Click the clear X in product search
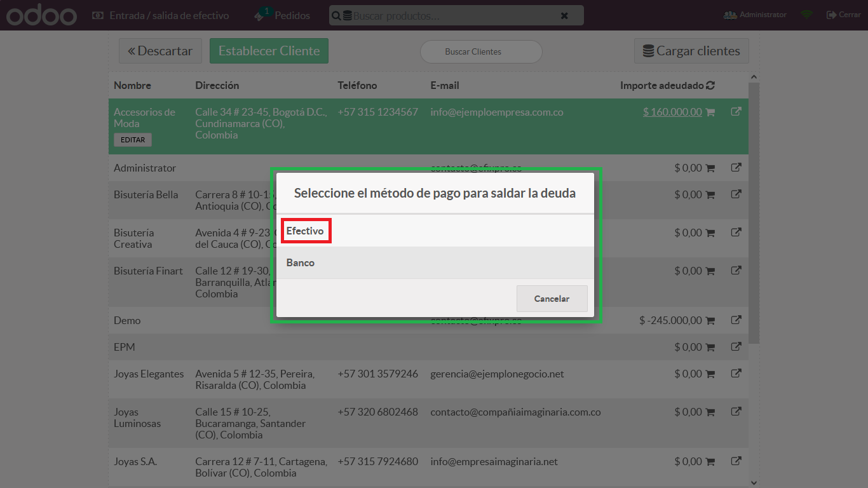Screen dimensions: 868x488 pos(564,16)
